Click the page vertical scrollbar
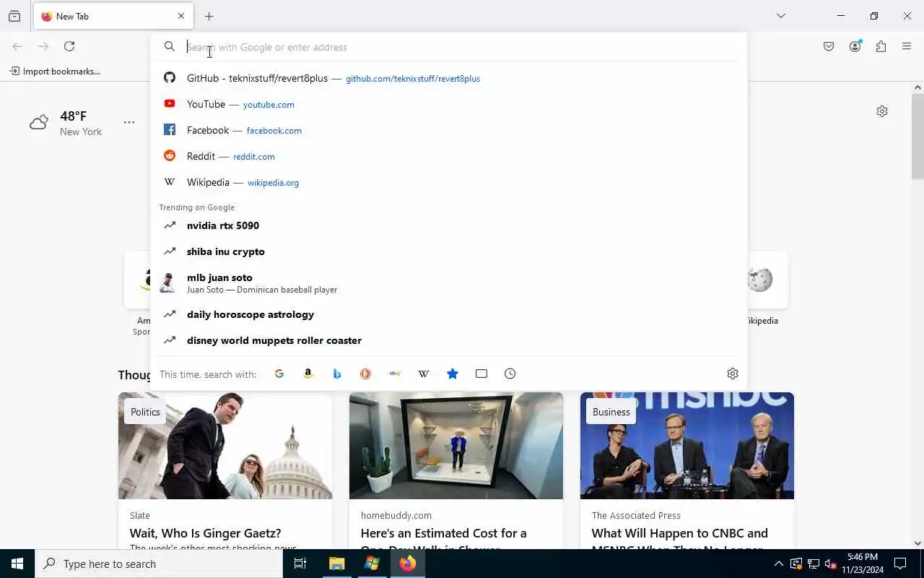924x578 pixels. coord(918,136)
